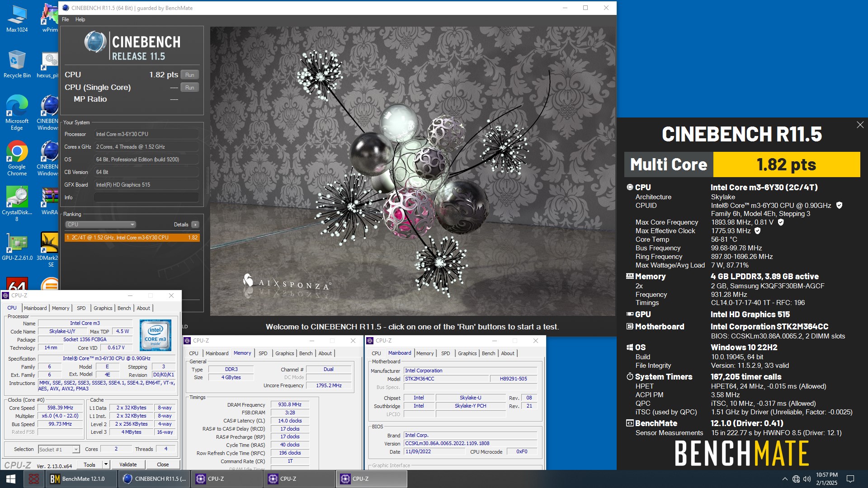Click the Info field in Your System
Screen dimensions: 868x488
[146, 197]
